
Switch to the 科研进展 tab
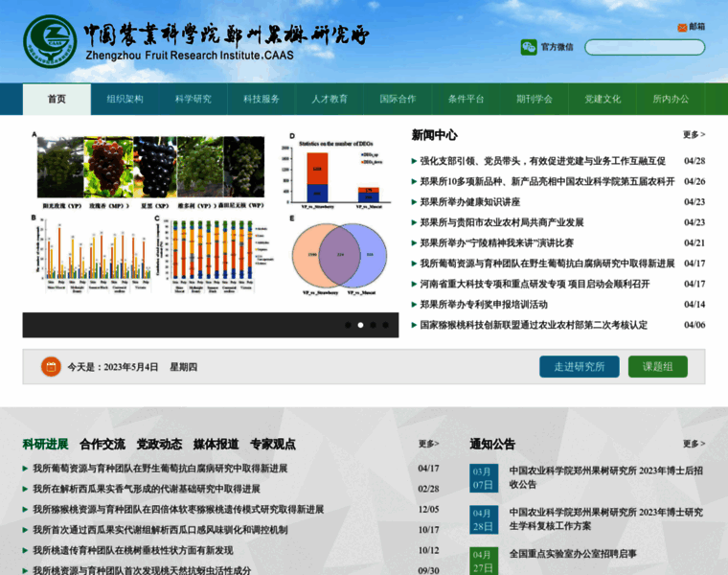(x=46, y=444)
